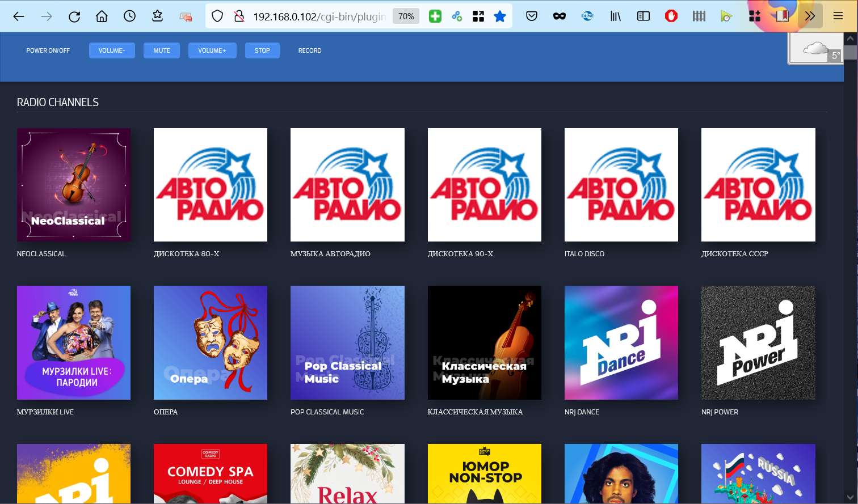858x504 pixels.
Task: Start recording with RECORD
Action: click(310, 50)
